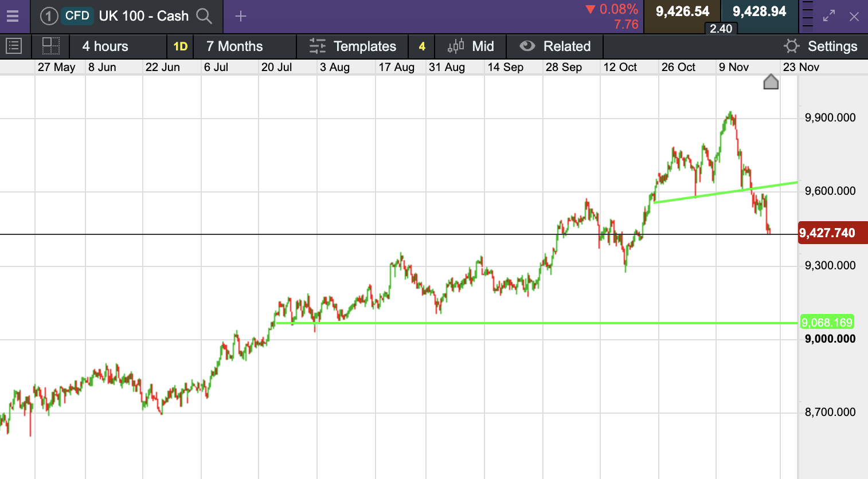This screenshot has width=868, height=479.
Task: Open the Mid price type dropdown
Action: 471,46
